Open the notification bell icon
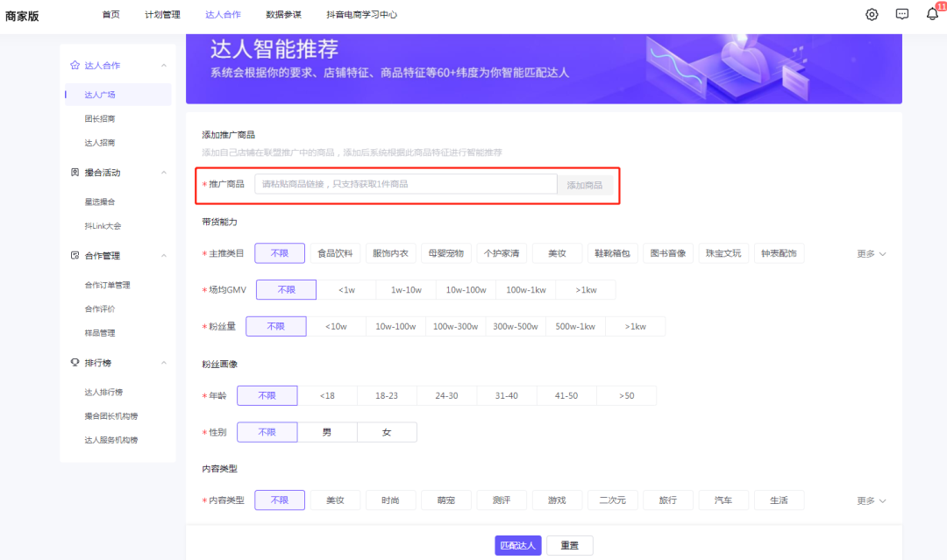 click(932, 14)
